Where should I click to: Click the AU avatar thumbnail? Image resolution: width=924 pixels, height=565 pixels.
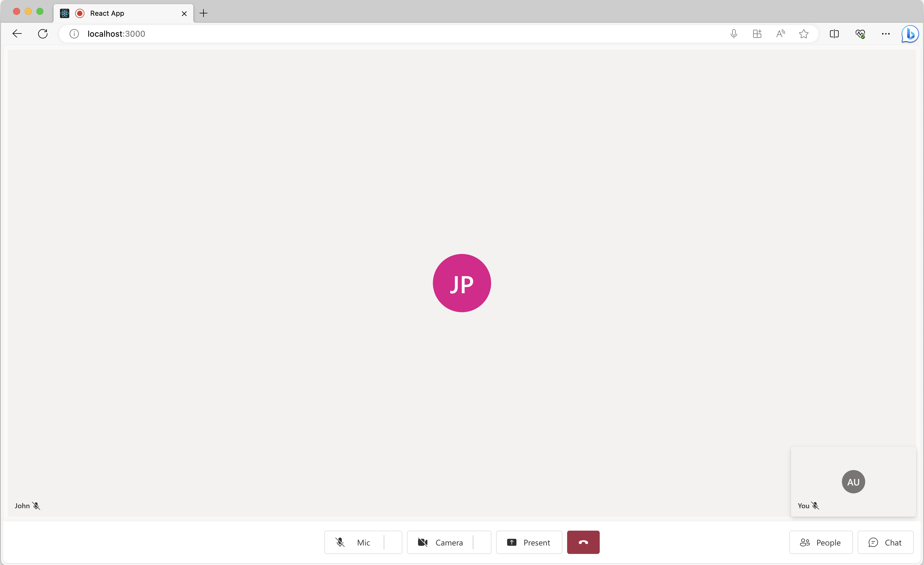(853, 481)
